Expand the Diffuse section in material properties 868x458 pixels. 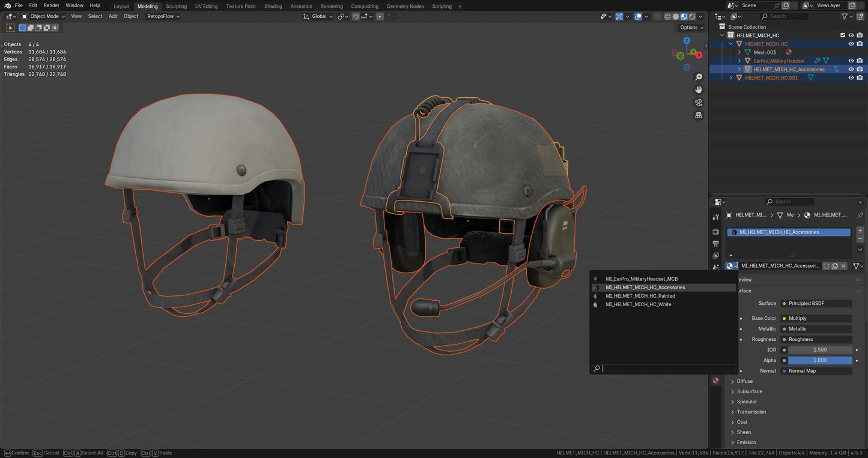tap(745, 381)
